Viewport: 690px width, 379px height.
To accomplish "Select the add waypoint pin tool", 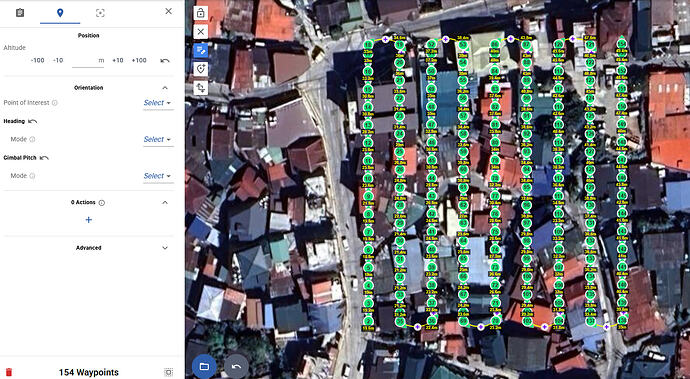I will point(201,69).
